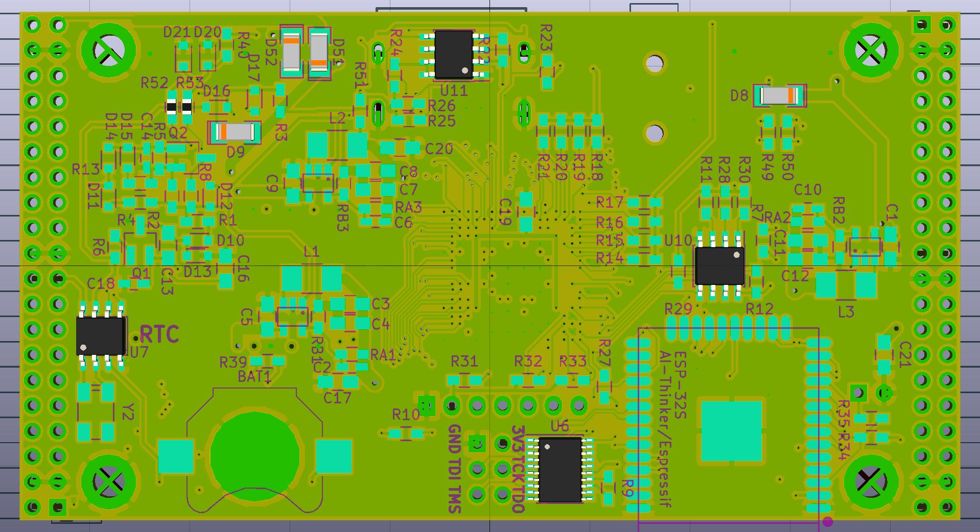Click the R52 reference label

tap(154, 83)
